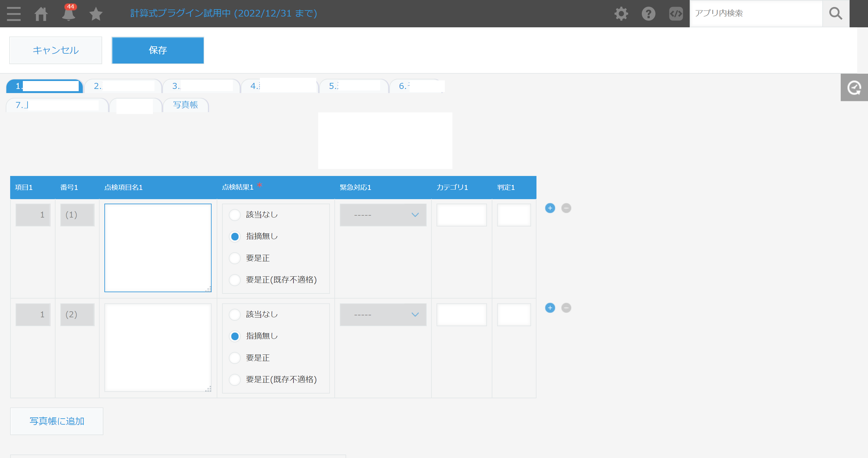Select 該当なし in first row
The width and height of the screenshot is (868, 458).
tap(235, 215)
